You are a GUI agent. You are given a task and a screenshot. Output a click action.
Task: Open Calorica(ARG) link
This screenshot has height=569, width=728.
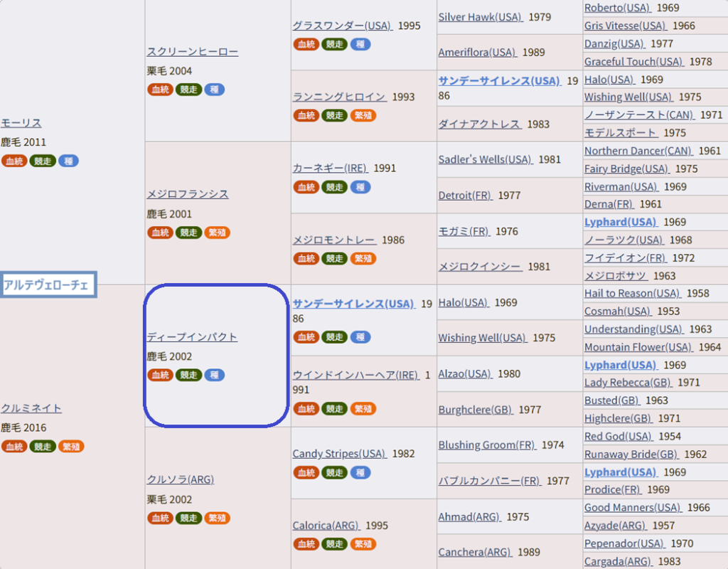click(326, 526)
